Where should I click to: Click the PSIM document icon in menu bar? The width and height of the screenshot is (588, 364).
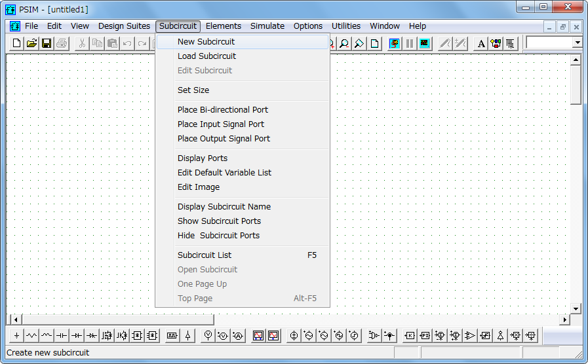coord(15,26)
